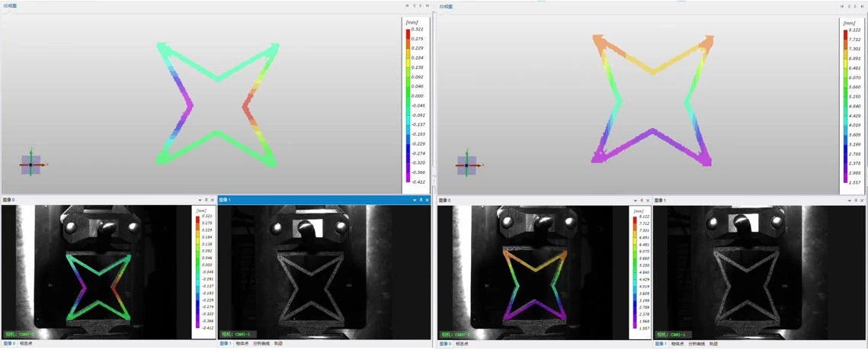Click the coordinate axis gizmo in left 3D view
The image size is (868, 350).
click(x=31, y=164)
